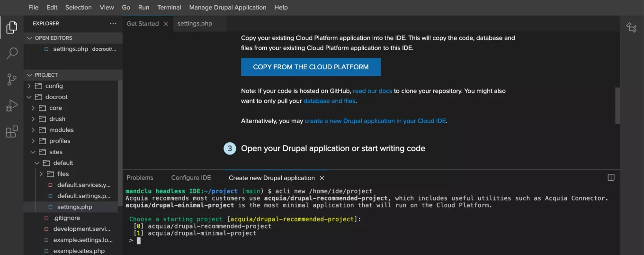
Task: Click the editor vertical scrollbar
Action: [x=617, y=105]
